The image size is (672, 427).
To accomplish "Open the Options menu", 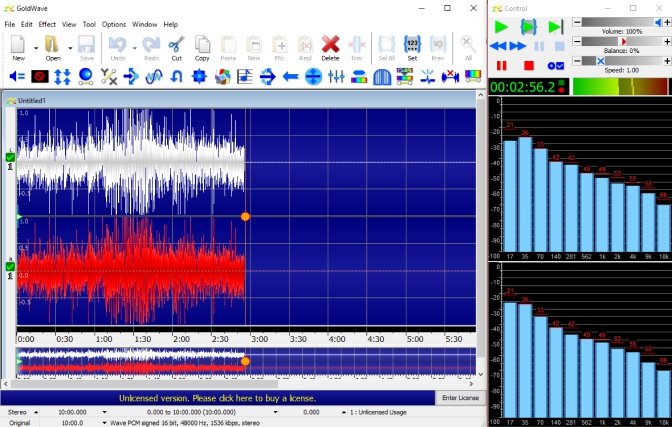I will [114, 24].
